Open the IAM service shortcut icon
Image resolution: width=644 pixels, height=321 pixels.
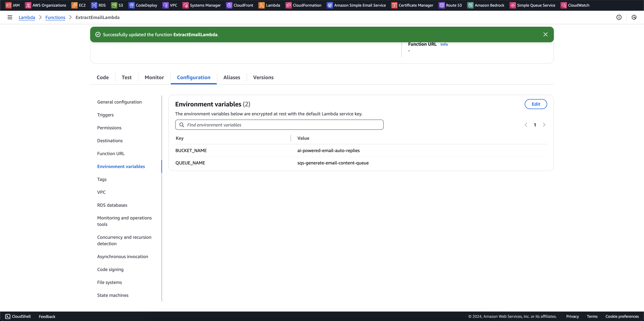(x=9, y=5)
